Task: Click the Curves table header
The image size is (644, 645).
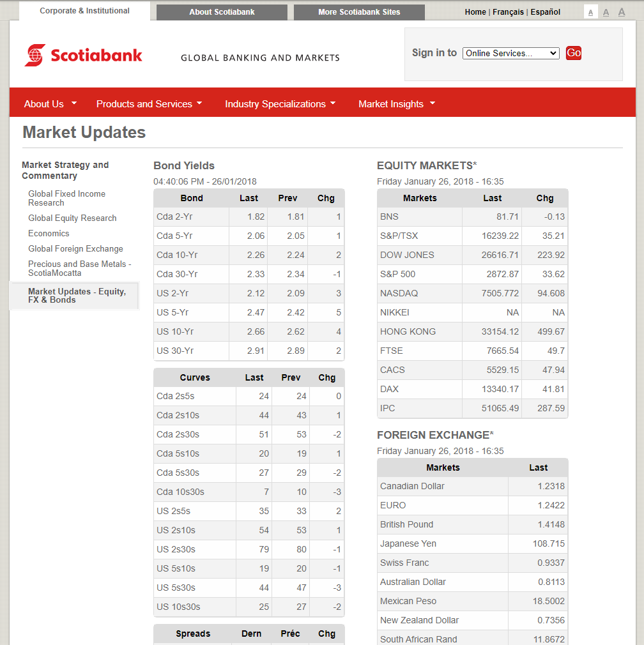Action: point(195,377)
